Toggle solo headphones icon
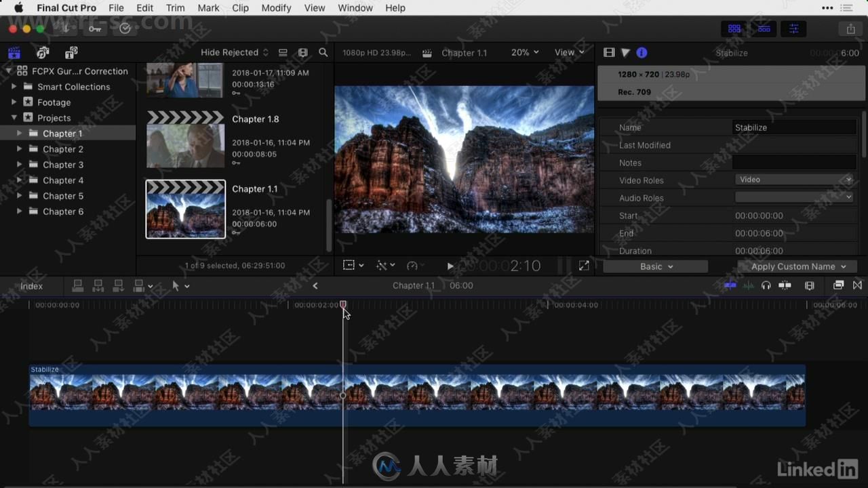Viewport: 868px width, 488px height. pyautogui.click(x=766, y=286)
